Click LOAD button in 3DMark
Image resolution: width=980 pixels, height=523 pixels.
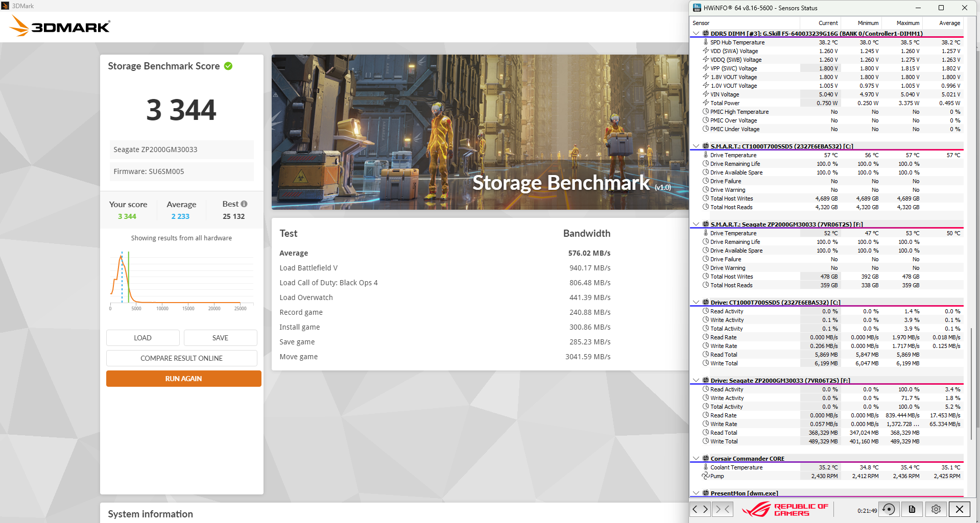(142, 338)
